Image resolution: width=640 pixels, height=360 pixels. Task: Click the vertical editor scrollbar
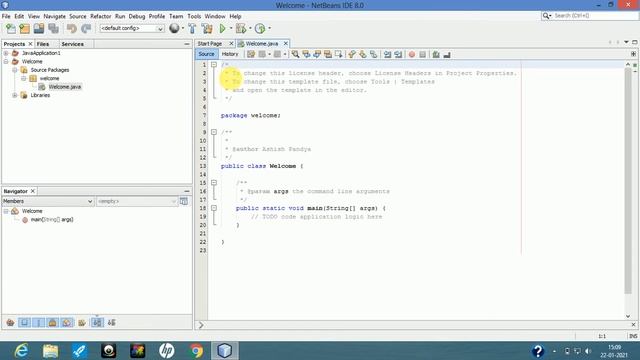pyautogui.click(x=628, y=182)
